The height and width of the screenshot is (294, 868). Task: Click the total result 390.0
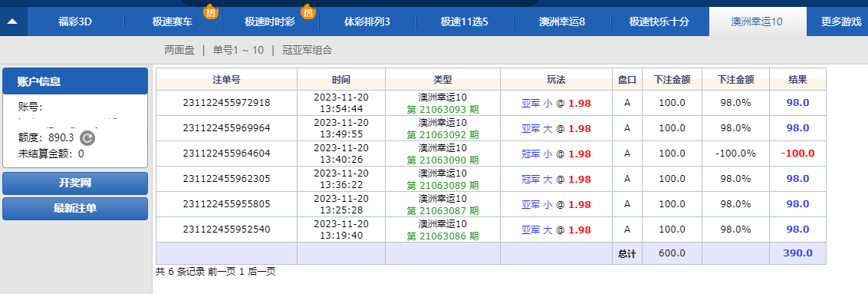coord(797,253)
